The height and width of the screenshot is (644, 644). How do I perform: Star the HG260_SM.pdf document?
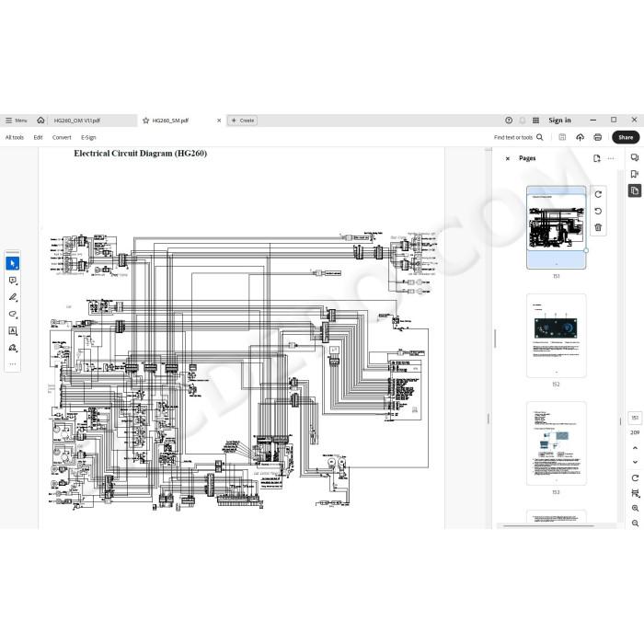click(145, 121)
